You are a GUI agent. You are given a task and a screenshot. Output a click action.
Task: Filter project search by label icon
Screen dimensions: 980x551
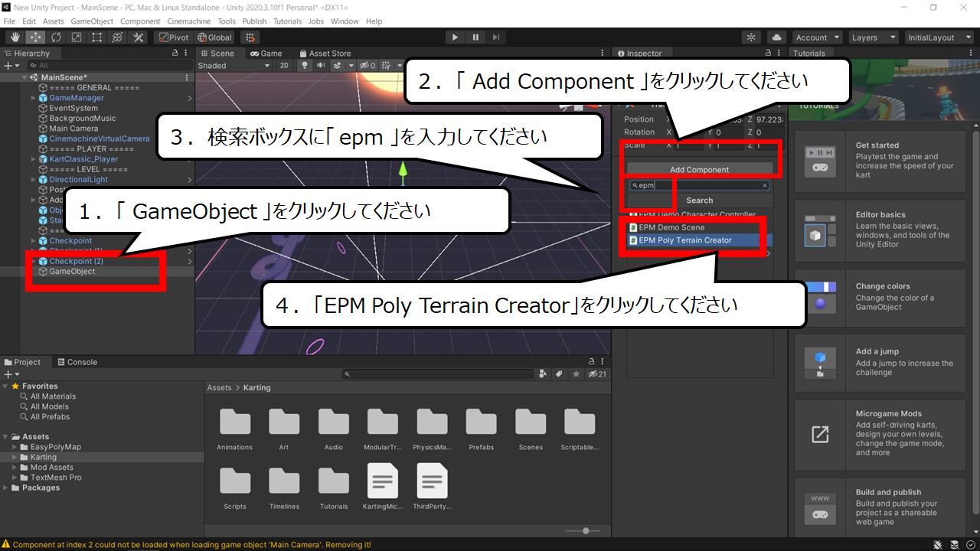point(560,374)
